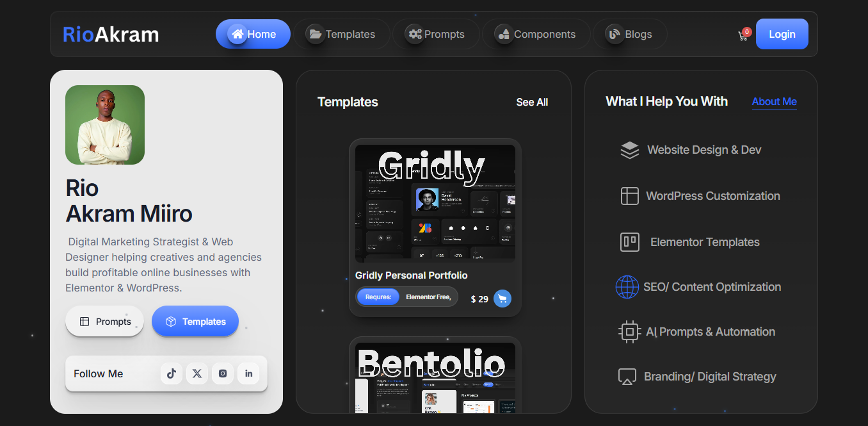Viewport: 868px width, 426px height.
Task: Open the Blogs nav item
Action: [629, 34]
